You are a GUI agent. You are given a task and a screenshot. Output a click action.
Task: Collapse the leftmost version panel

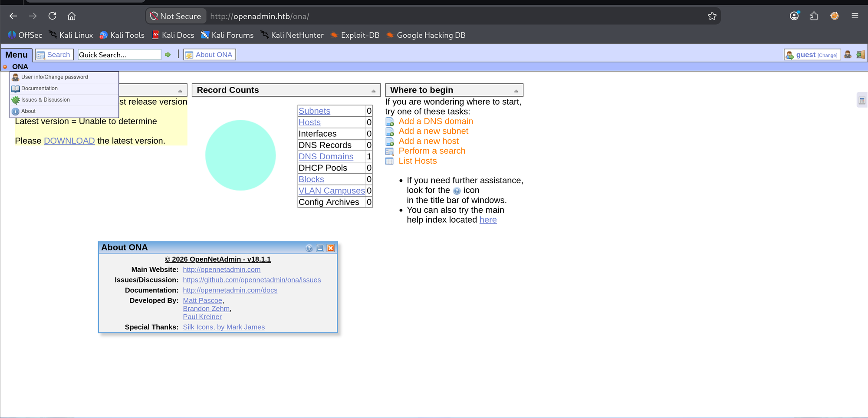[x=180, y=91]
